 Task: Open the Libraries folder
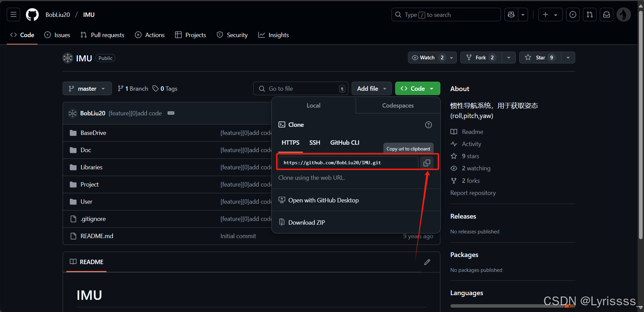[91, 167]
